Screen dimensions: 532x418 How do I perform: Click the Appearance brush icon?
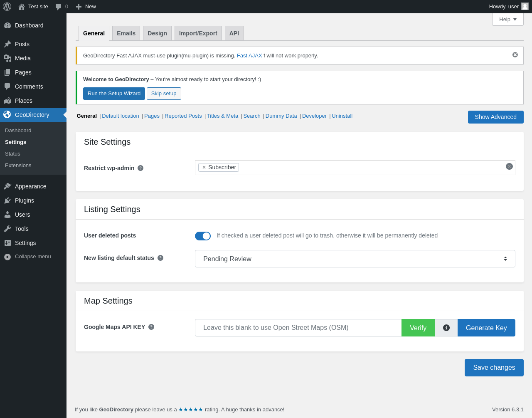click(x=7, y=186)
